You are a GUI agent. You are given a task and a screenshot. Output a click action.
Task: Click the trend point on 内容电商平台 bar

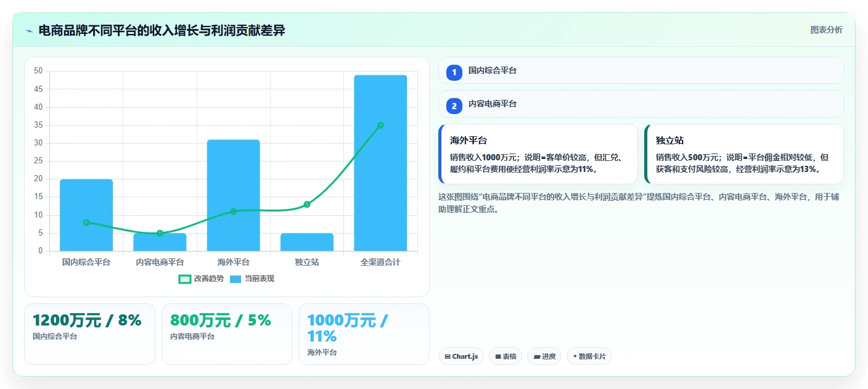click(160, 233)
